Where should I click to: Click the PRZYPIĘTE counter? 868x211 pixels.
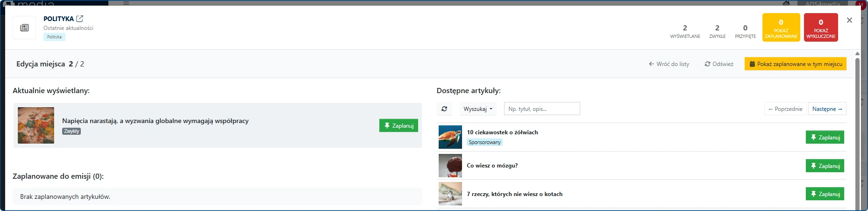click(x=745, y=31)
